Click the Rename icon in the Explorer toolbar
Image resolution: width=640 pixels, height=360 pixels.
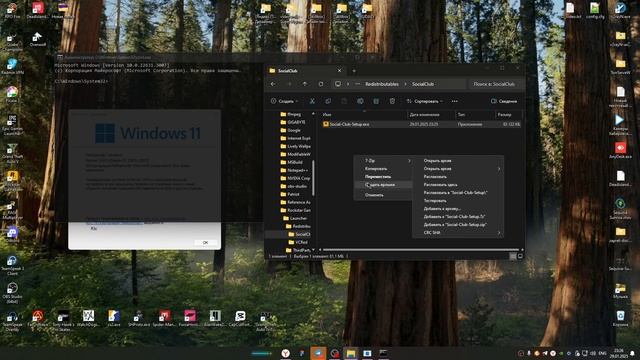click(x=360, y=101)
